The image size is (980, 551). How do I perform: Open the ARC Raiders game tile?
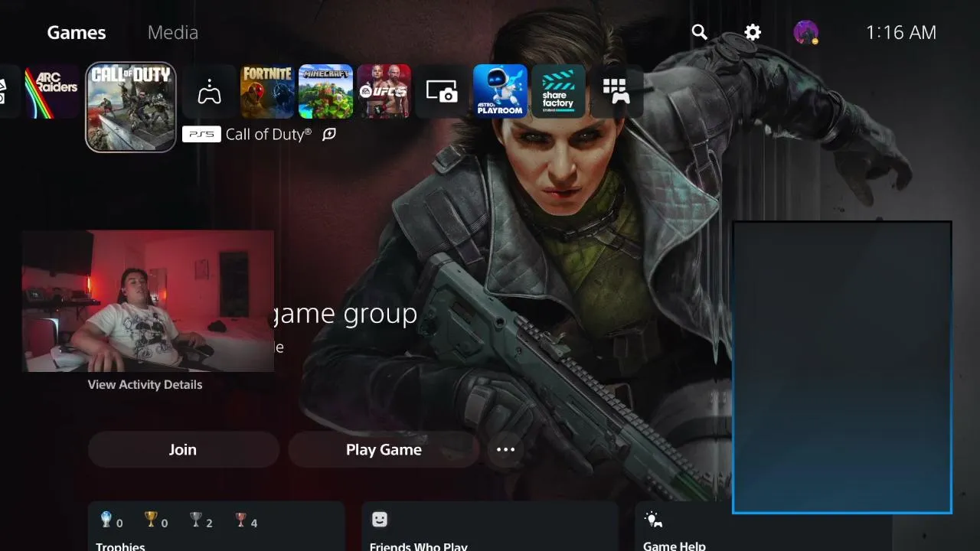[51, 92]
